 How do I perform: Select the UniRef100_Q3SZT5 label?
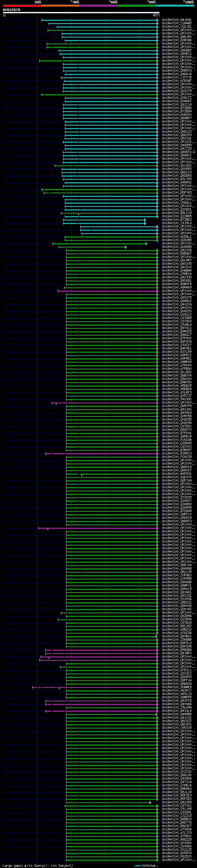[176, 91]
